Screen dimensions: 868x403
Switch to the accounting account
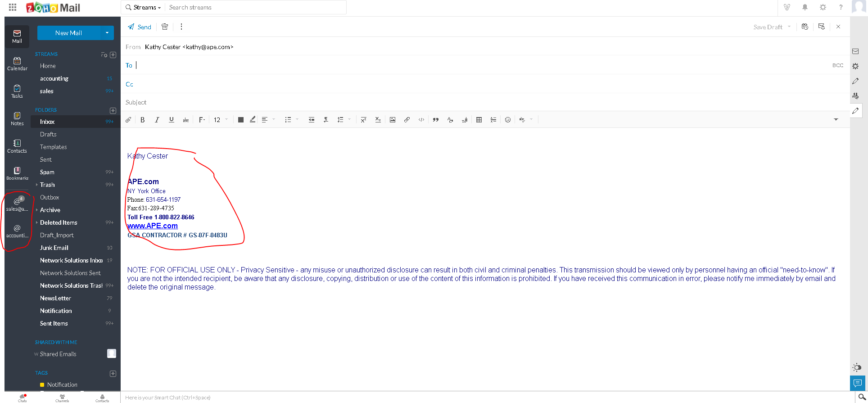[x=17, y=231]
